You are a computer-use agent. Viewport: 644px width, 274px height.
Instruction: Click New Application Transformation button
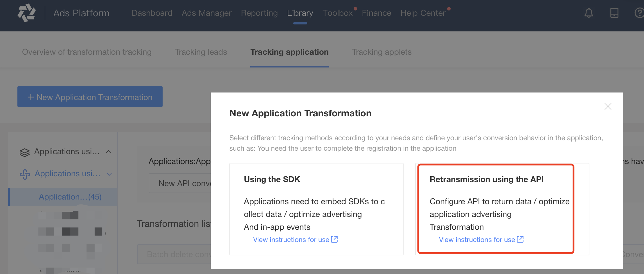click(x=90, y=97)
